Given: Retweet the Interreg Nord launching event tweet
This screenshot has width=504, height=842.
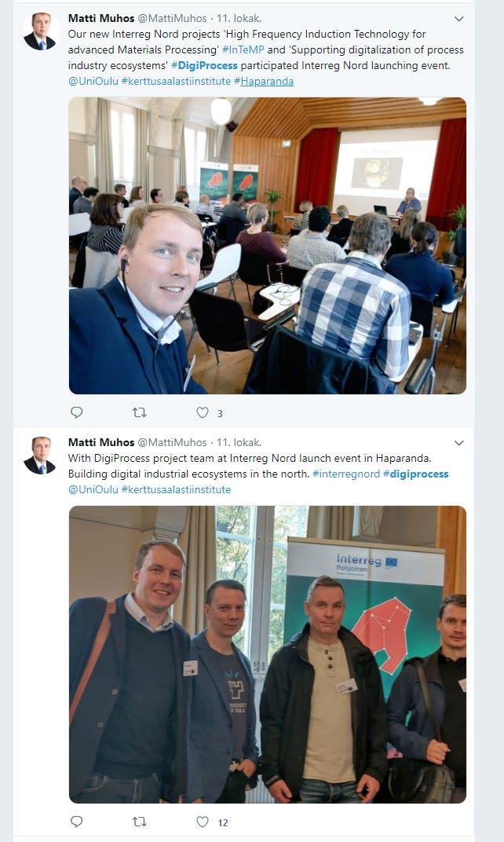Looking at the screenshot, I should 140,412.
